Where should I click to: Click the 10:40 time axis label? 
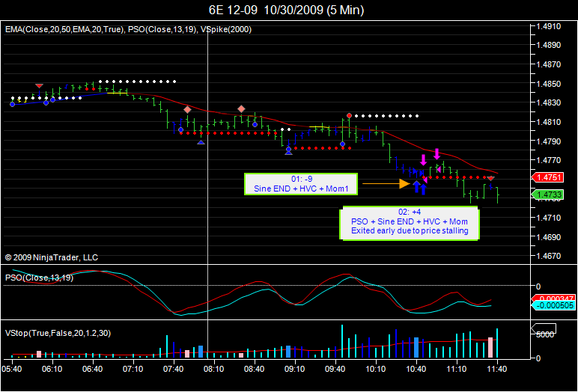click(416, 368)
